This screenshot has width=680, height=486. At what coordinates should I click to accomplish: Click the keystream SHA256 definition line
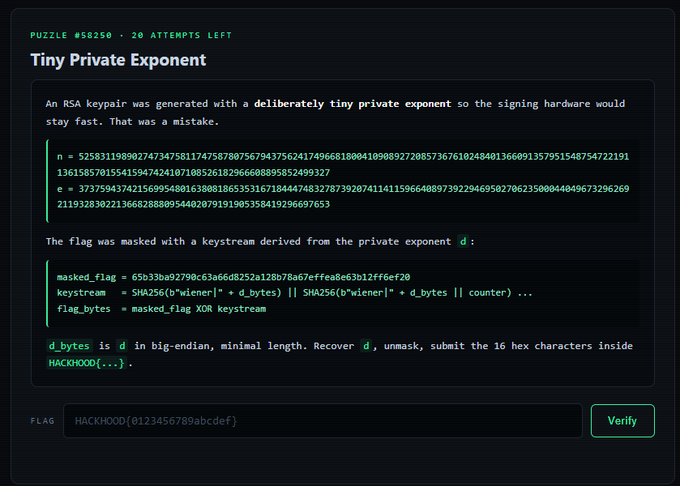coord(294,293)
